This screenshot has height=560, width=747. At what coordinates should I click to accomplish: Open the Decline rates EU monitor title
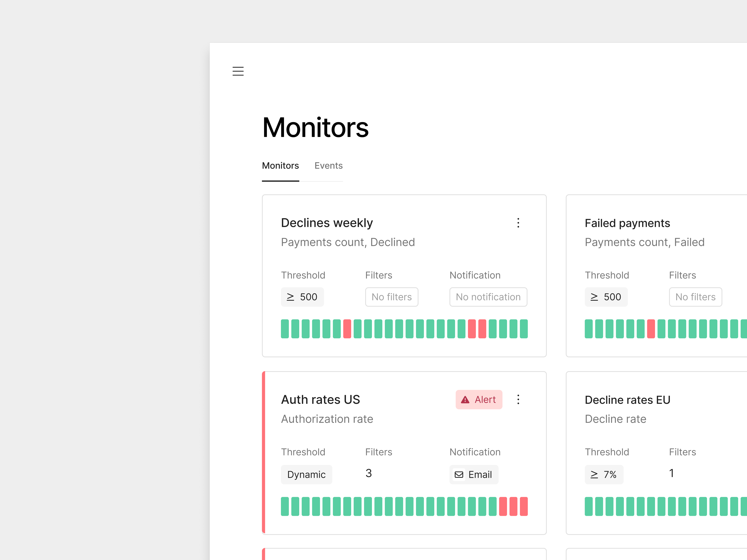click(627, 400)
